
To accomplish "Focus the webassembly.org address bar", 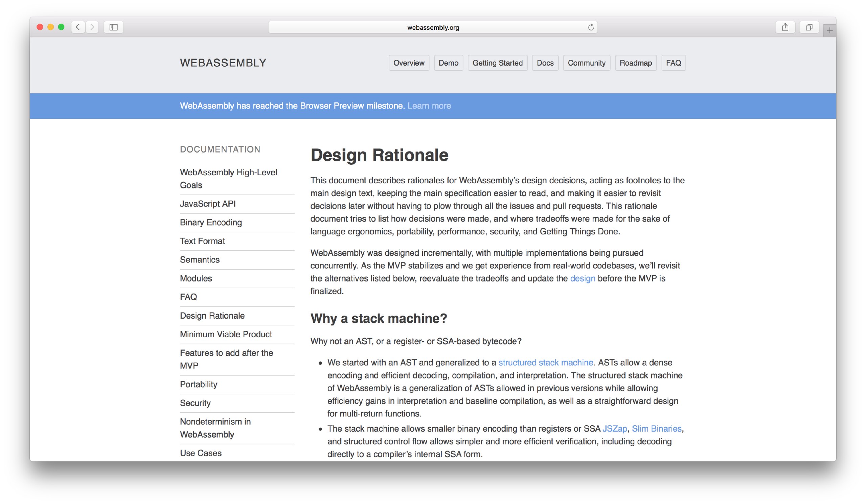I will click(433, 27).
